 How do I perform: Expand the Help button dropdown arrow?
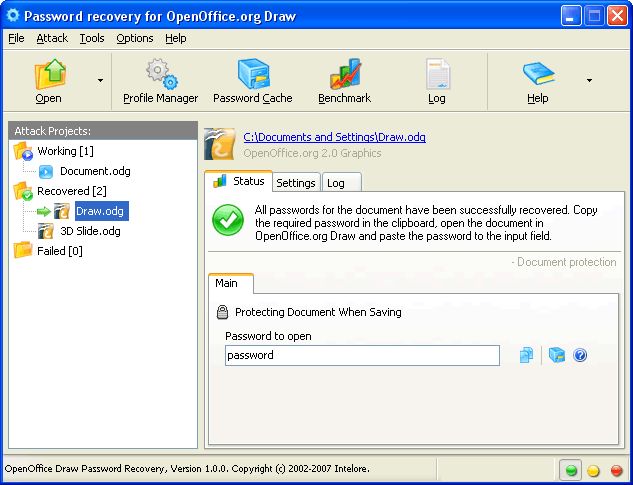589,80
